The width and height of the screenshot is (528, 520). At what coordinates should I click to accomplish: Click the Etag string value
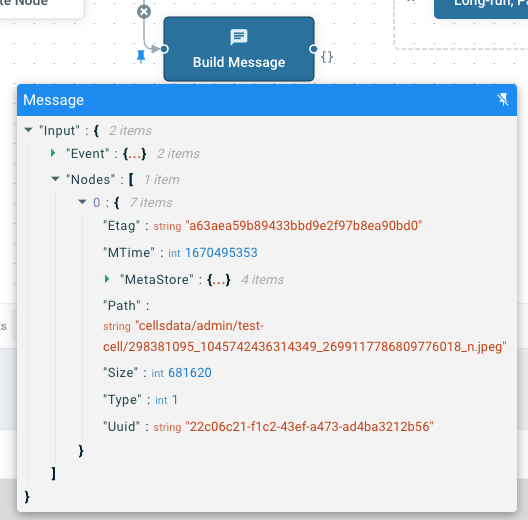(x=304, y=226)
